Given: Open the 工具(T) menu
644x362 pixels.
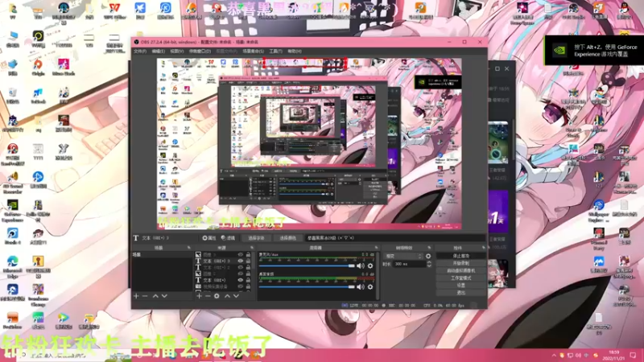Looking at the screenshot, I should tap(275, 51).
